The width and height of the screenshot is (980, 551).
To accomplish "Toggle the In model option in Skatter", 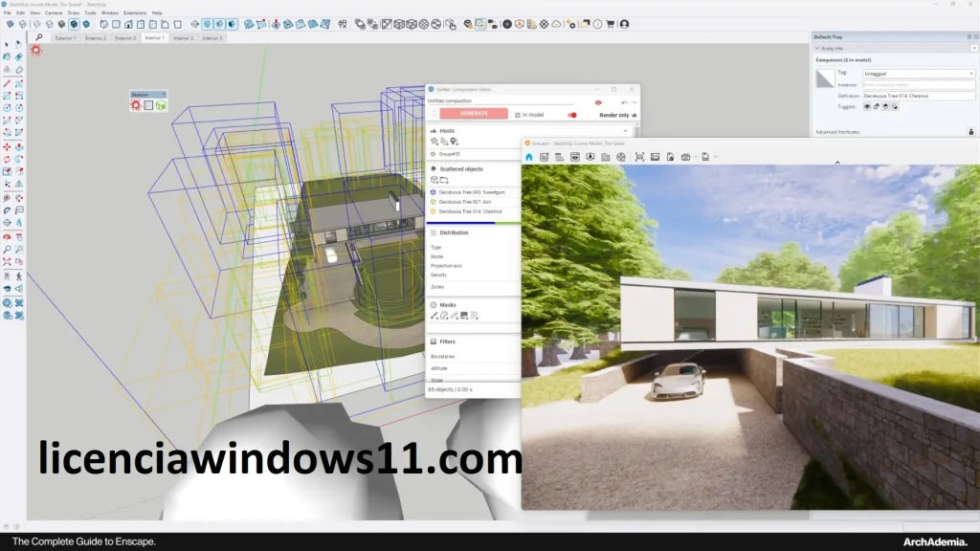I will pyautogui.click(x=529, y=115).
